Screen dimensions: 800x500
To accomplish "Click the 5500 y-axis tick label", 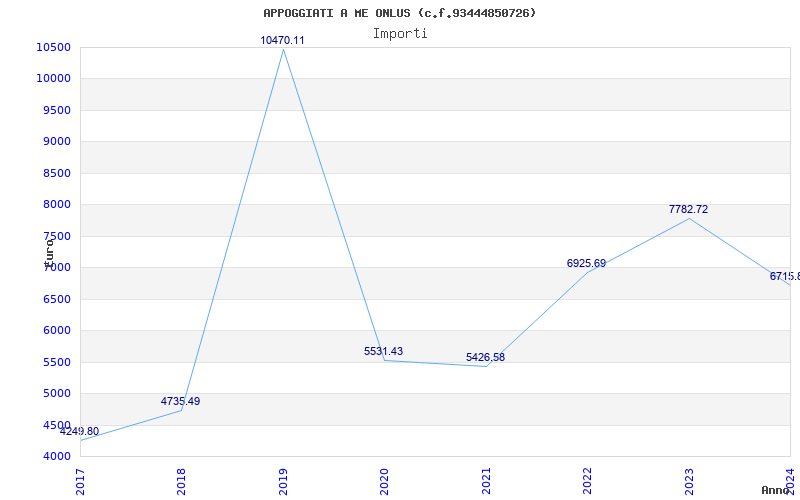I will [x=56, y=362].
